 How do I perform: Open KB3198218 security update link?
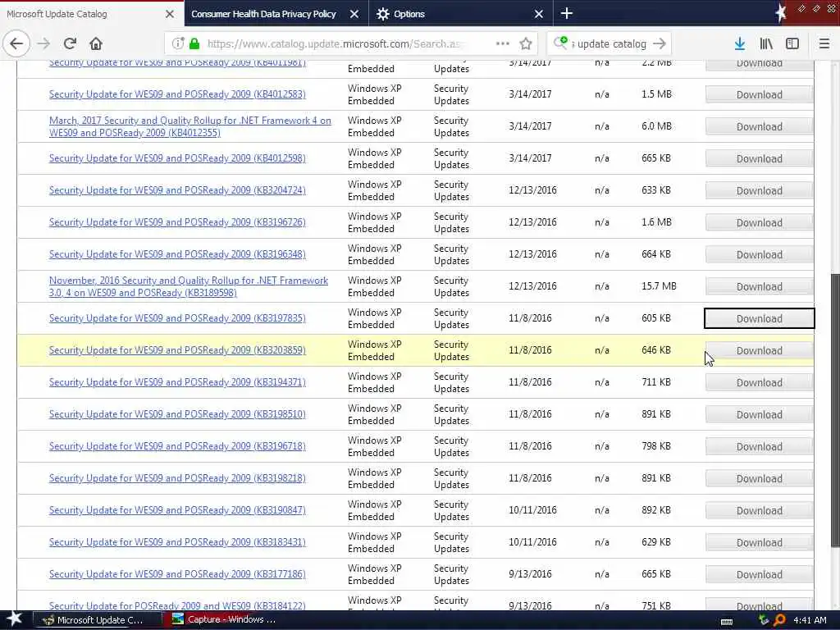[x=177, y=478]
